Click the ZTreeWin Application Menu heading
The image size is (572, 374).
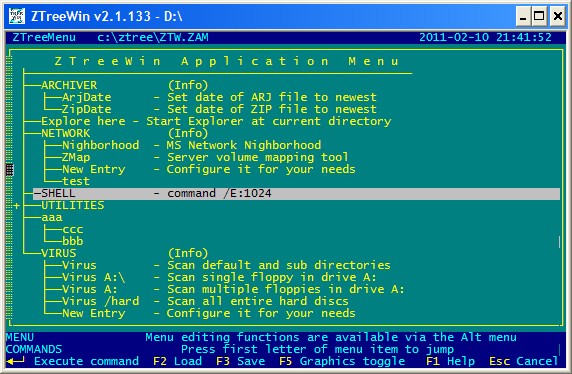pyautogui.click(x=227, y=61)
